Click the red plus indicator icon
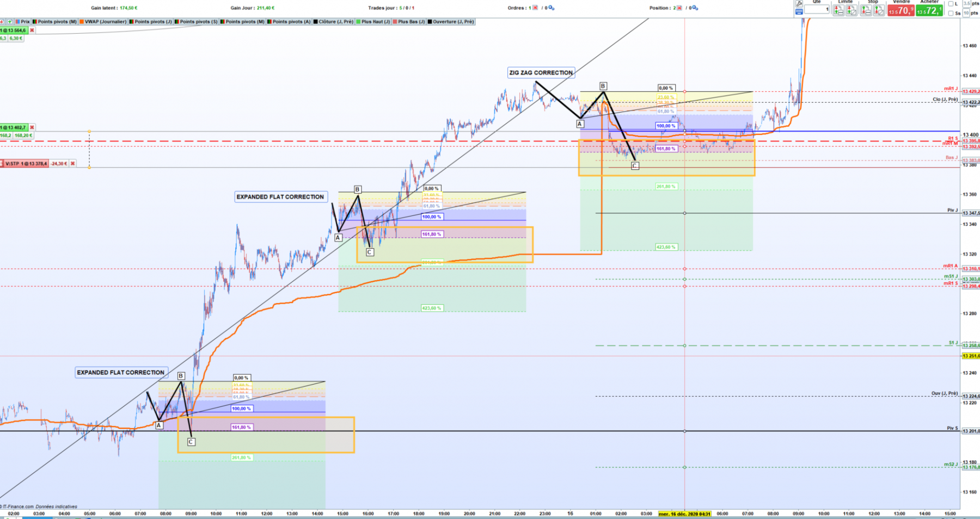This screenshot has width=980, height=519. click(x=2, y=22)
